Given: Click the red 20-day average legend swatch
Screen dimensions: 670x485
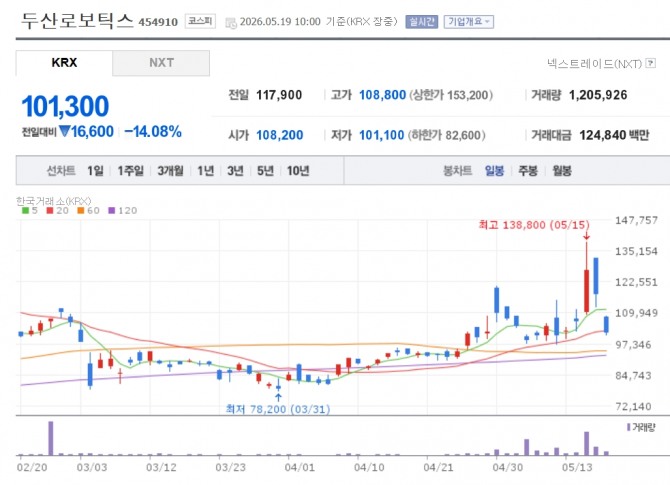Looking at the screenshot, I should click(x=50, y=211).
